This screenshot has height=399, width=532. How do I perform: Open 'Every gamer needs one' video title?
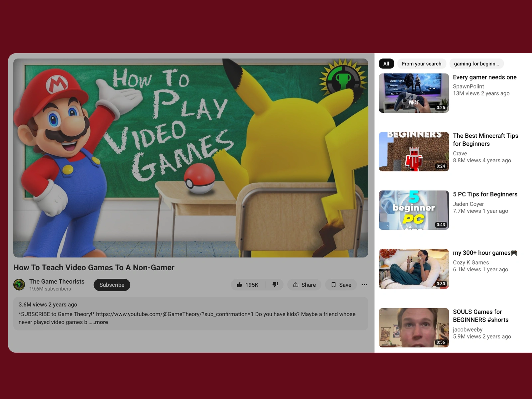484,77
